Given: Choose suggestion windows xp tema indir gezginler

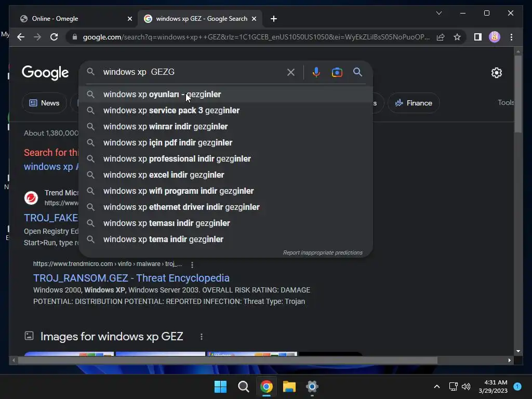Looking at the screenshot, I should [225, 239].
